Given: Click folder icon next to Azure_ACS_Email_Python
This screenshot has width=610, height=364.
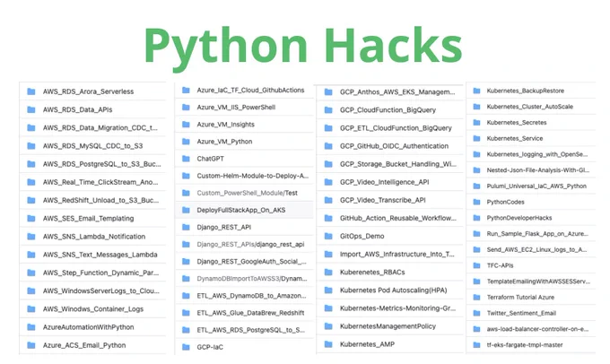Looking at the screenshot, I should click(31, 345).
